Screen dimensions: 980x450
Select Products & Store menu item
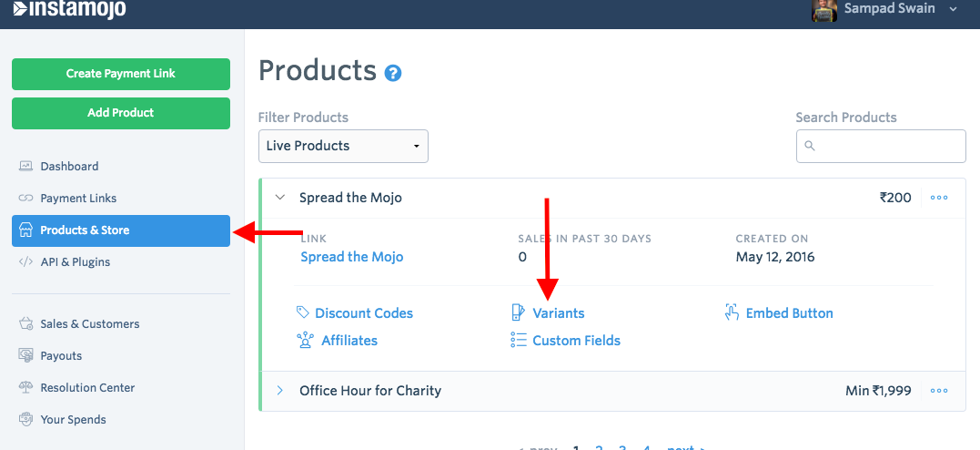tap(121, 231)
